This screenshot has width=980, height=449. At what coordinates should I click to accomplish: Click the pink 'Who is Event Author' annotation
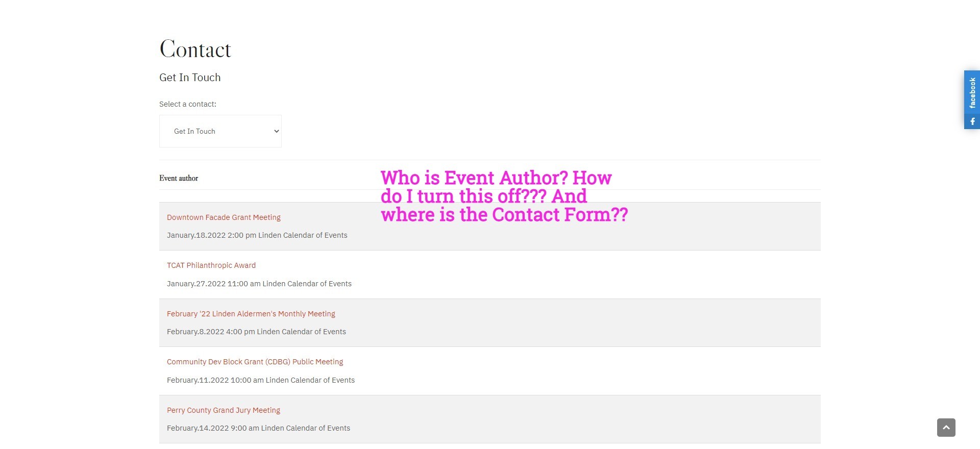pyautogui.click(x=503, y=196)
